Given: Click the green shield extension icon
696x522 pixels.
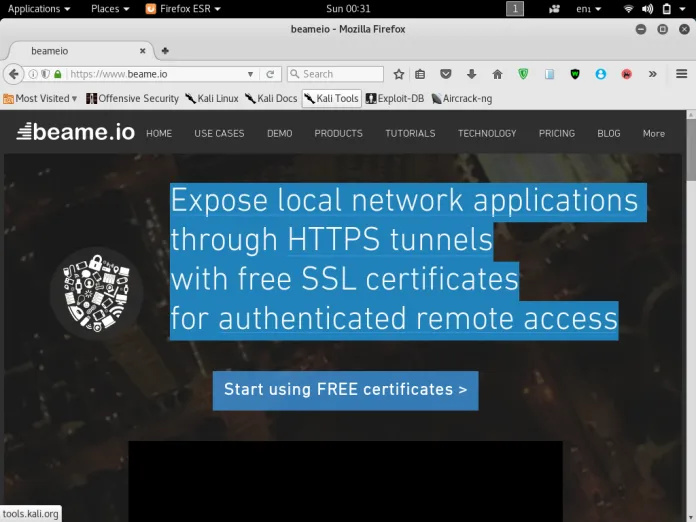Looking at the screenshot, I should [x=524, y=74].
